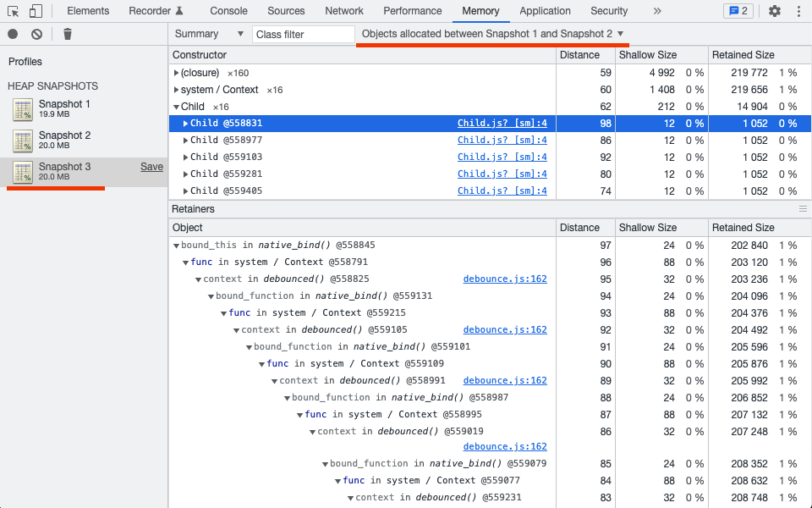Expand the (closure) constructor row
The image size is (812, 508).
click(176, 73)
